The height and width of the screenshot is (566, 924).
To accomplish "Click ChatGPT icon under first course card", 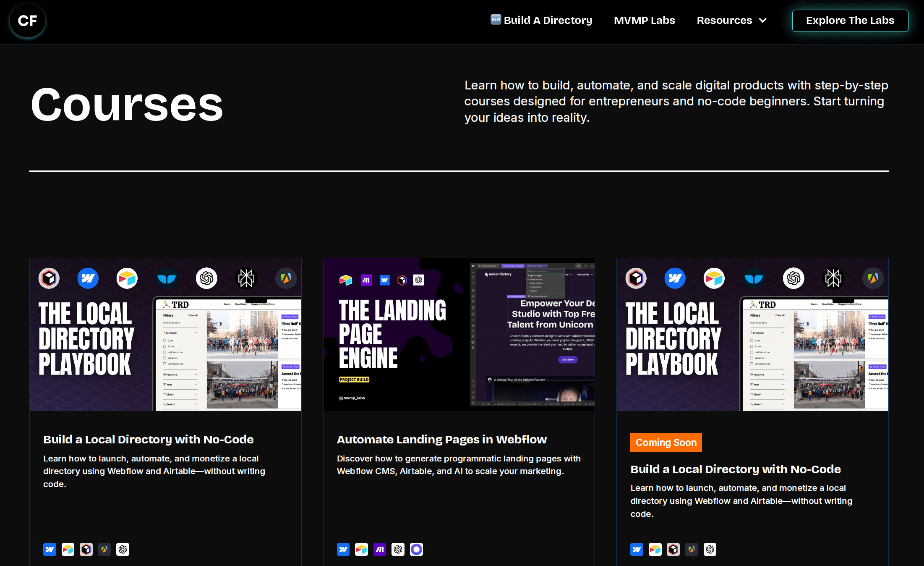I will click(x=123, y=549).
